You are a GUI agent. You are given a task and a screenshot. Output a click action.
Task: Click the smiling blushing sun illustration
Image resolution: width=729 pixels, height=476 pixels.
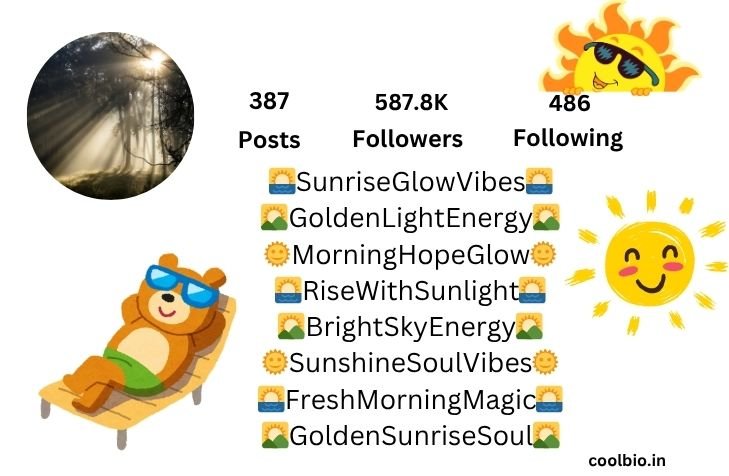pos(648,263)
